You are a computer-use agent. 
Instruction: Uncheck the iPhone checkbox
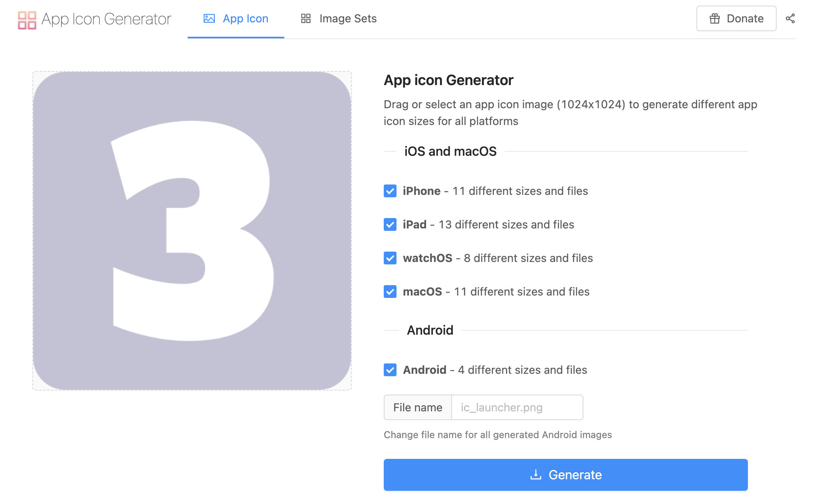point(390,191)
